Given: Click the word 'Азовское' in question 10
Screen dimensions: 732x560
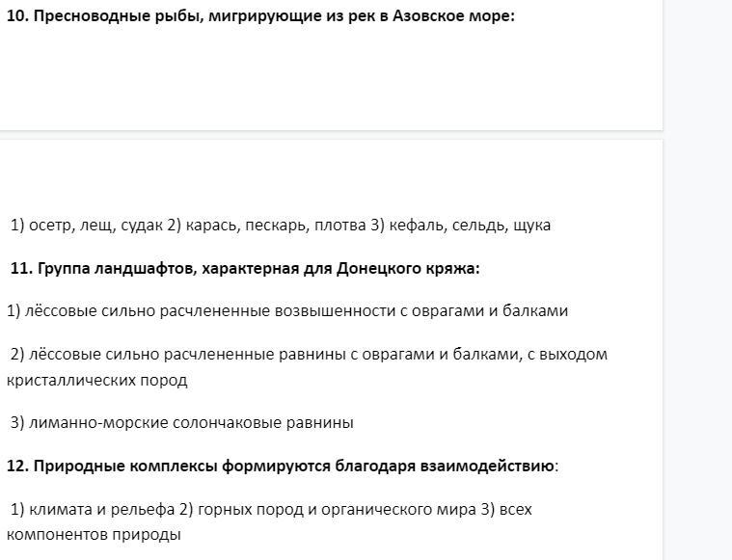Looking at the screenshot, I should 429,16.
